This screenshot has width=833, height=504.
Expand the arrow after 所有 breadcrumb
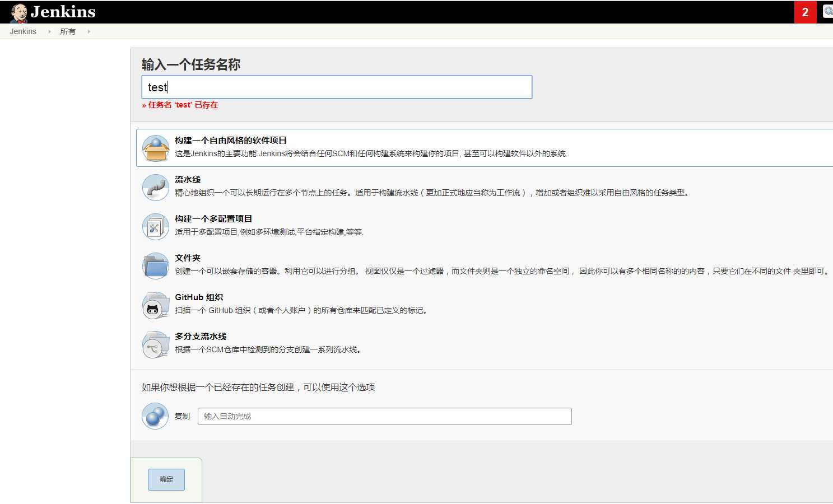tap(89, 31)
